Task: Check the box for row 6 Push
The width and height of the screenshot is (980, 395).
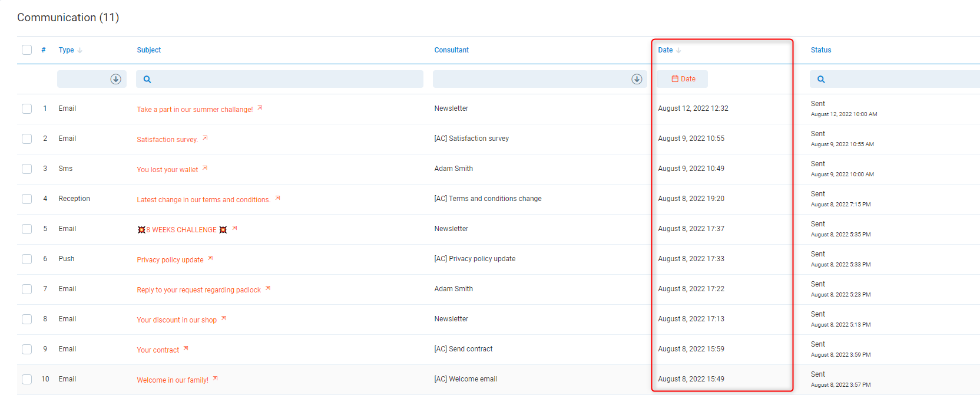Action: coord(27,259)
